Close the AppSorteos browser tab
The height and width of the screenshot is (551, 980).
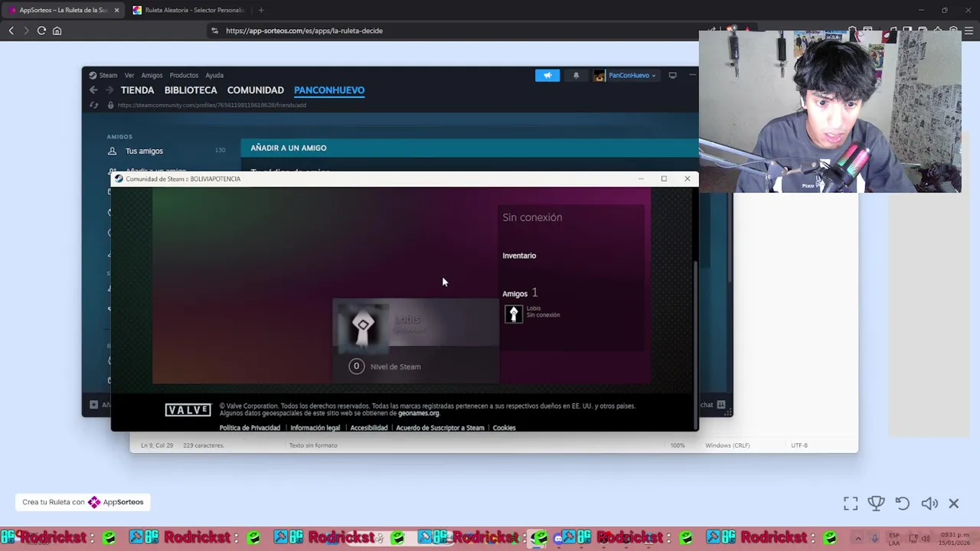[116, 10]
